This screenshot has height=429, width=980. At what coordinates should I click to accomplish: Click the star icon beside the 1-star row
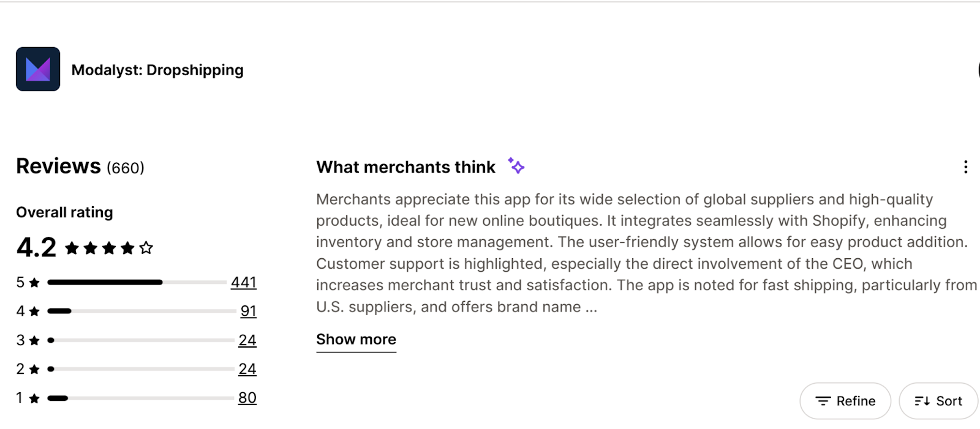click(x=35, y=397)
